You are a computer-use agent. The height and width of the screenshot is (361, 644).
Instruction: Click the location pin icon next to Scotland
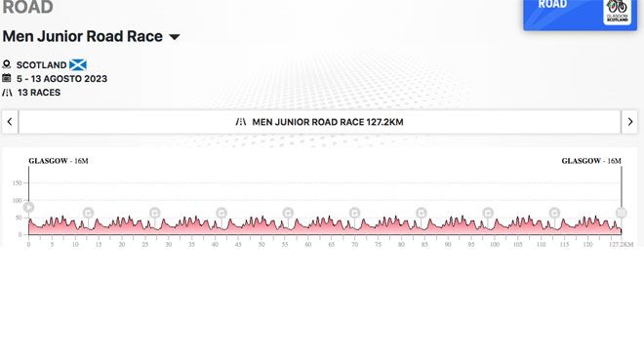click(7, 64)
